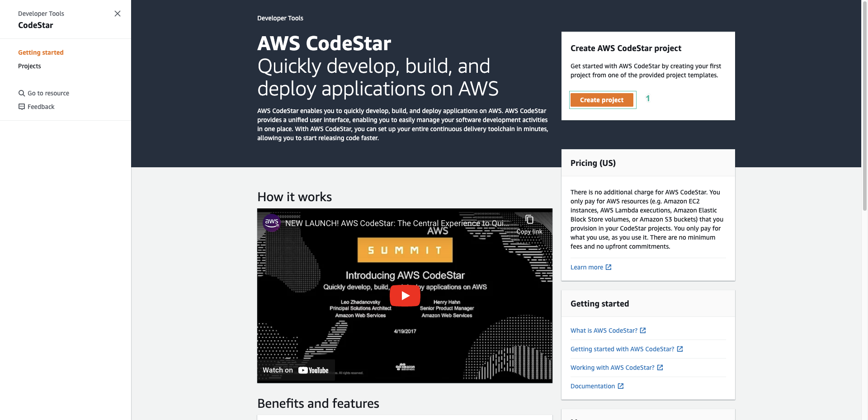Viewport: 868px width, 420px height.
Task: Click Go to resource search
Action: (44, 93)
